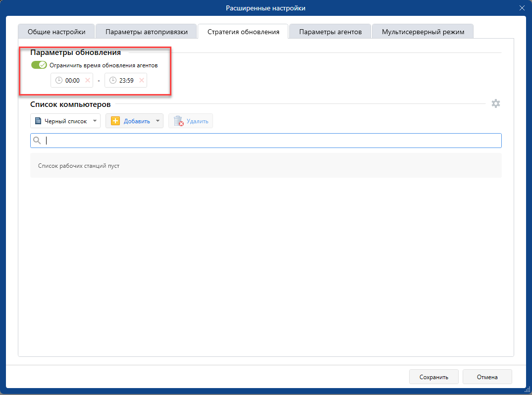
Task: Click the clock icon in the 23:59 end time field
Action: click(113, 80)
